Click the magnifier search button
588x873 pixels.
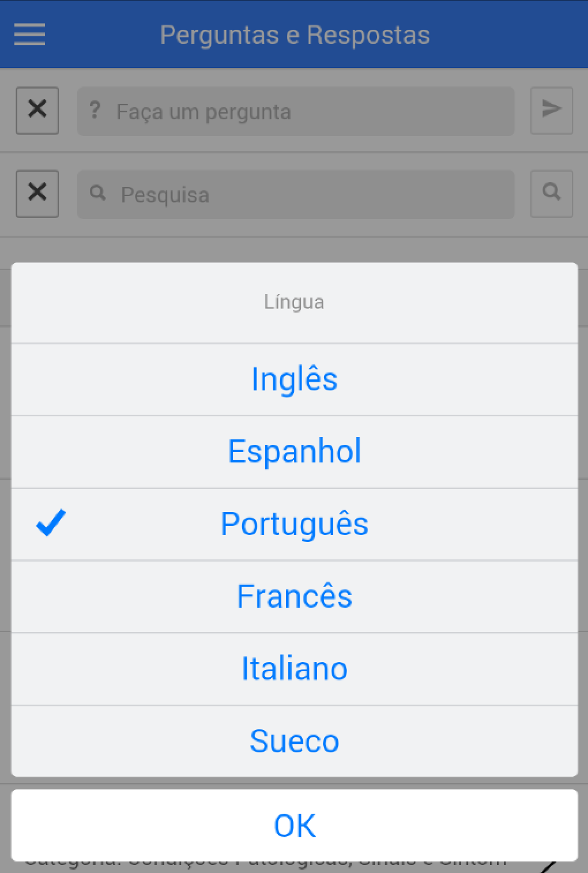tap(551, 193)
